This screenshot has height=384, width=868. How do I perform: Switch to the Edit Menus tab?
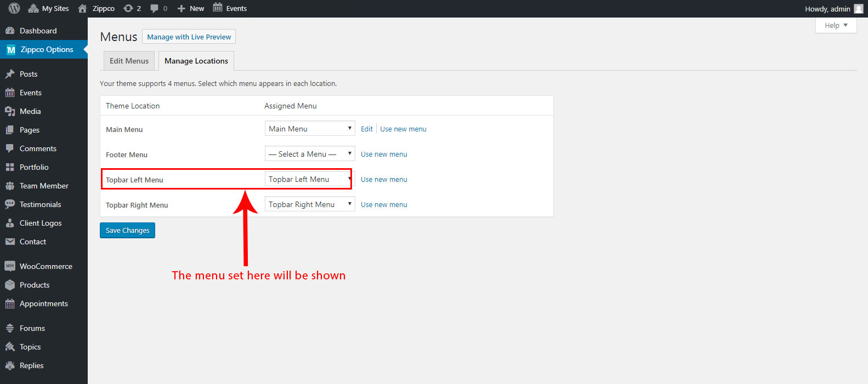pyautogui.click(x=129, y=61)
